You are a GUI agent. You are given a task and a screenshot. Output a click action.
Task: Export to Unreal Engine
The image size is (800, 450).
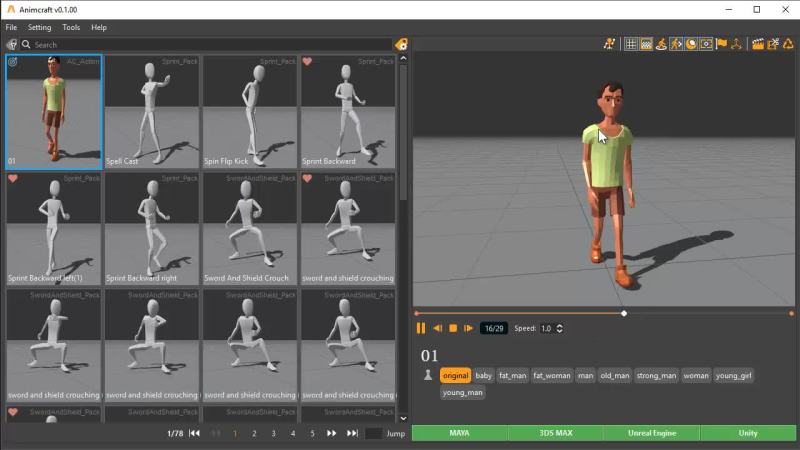(x=652, y=433)
